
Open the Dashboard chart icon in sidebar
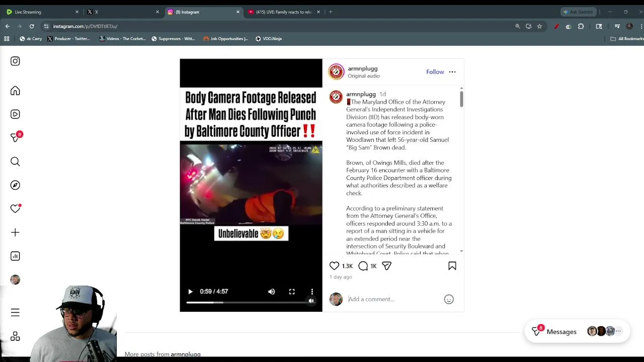(x=15, y=256)
